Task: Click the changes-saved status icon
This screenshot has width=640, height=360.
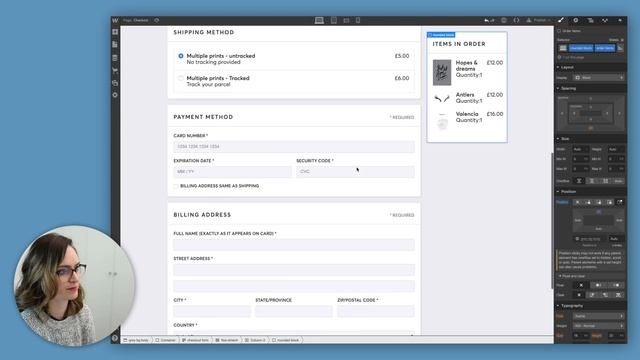Action: pos(504,20)
